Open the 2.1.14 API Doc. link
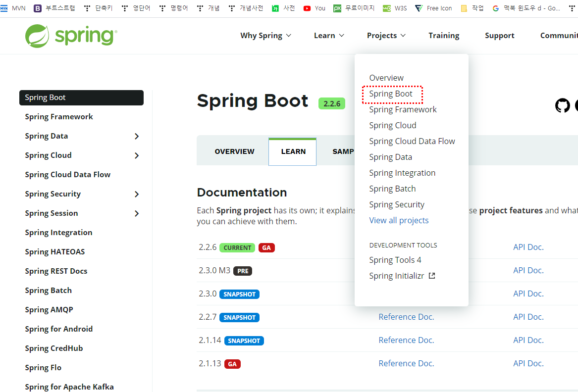 point(528,340)
